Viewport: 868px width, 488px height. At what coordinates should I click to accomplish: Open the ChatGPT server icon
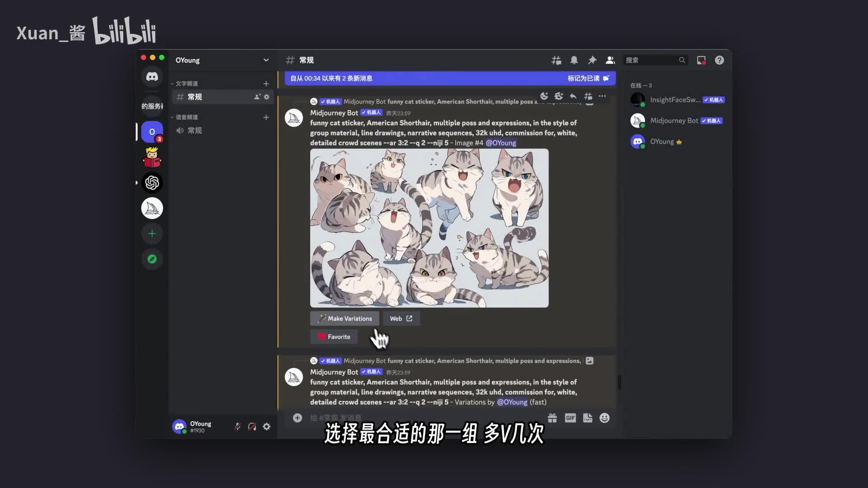pos(152,183)
